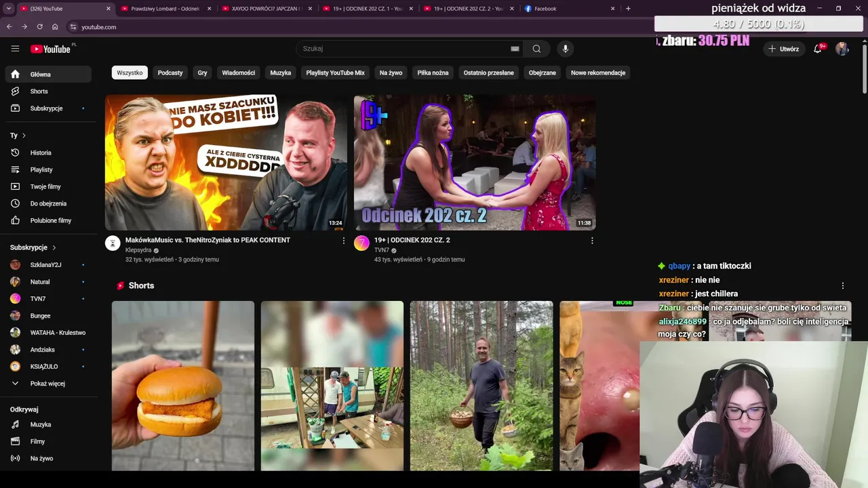Go back with browser back arrow
The width and height of the screenshot is (868, 488).
pos(9,27)
